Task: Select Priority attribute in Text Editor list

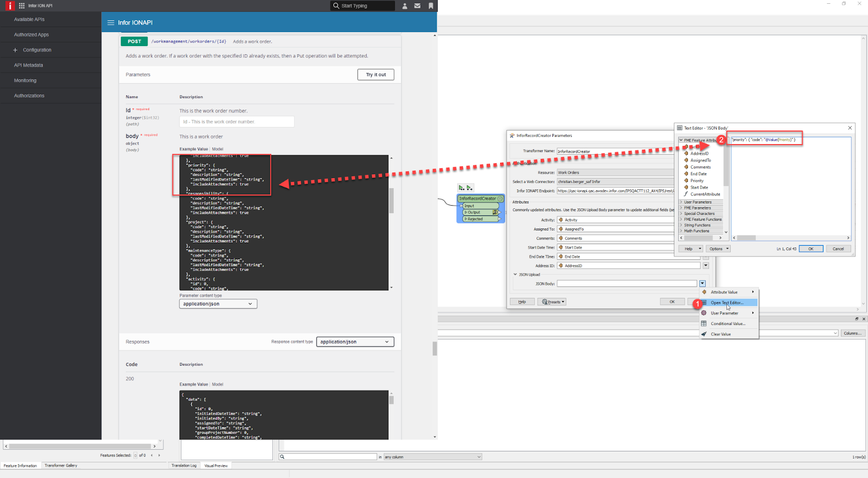Action: tap(697, 181)
